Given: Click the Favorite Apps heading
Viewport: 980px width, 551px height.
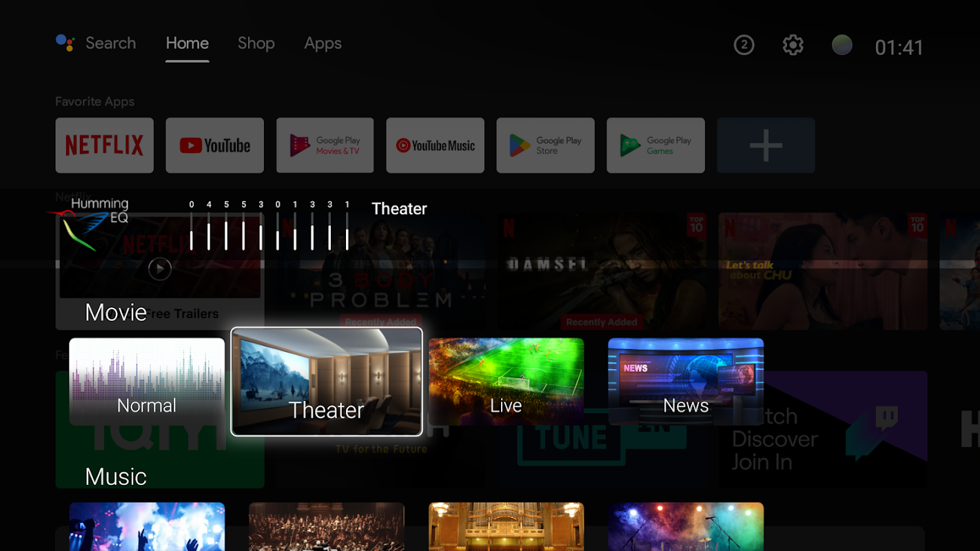Looking at the screenshot, I should coord(95,102).
